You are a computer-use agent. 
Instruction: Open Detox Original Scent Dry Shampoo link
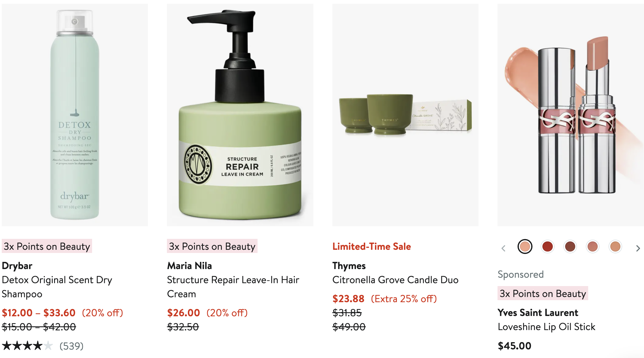click(x=57, y=287)
